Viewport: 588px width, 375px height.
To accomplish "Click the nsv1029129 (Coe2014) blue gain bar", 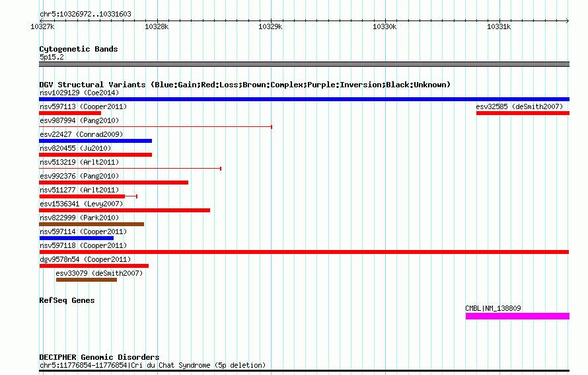I will 304,99.
